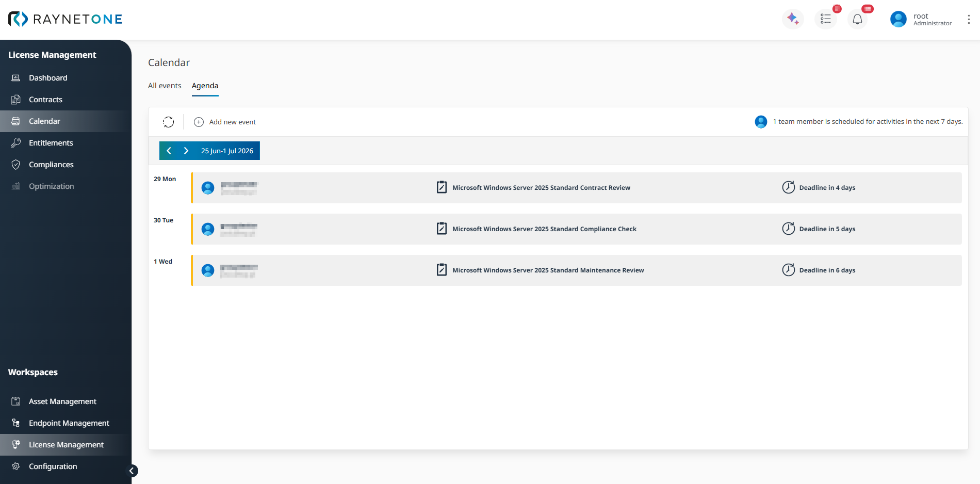The height and width of the screenshot is (484, 980).
Task: Click the Deadline in 4 days text
Action: coord(827,188)
